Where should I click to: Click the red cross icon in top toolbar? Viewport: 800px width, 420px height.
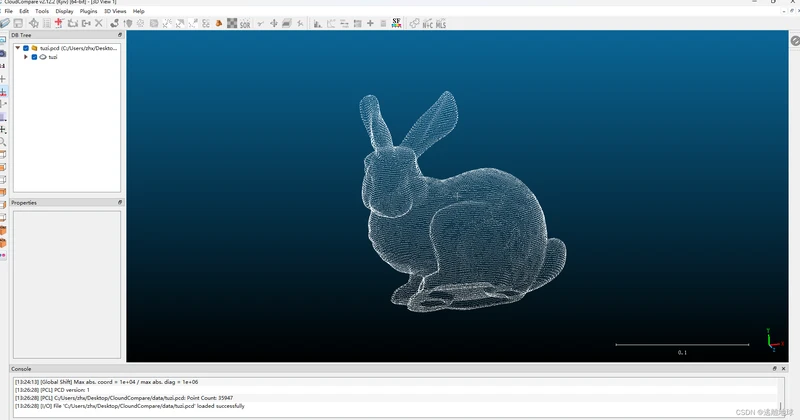tap(59, 23)
